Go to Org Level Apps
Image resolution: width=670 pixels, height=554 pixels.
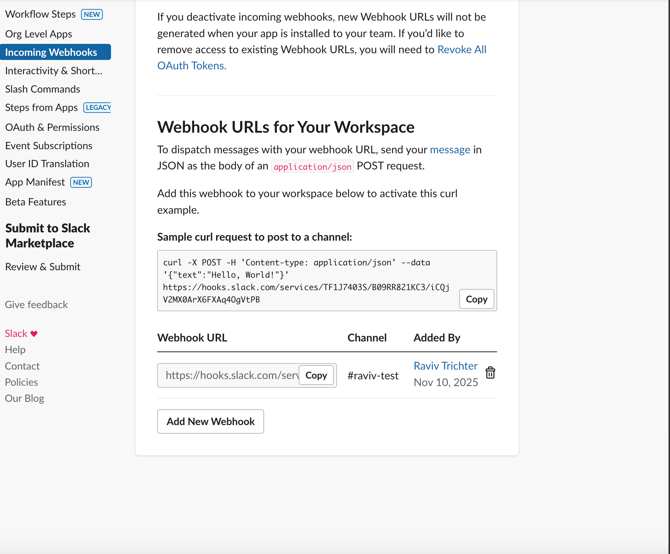[38, 34]
